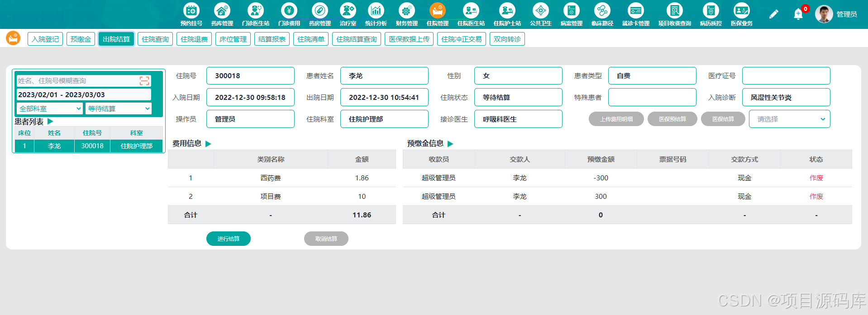The image size is (868, 315).
Task: Open the 请选择 dropdown
Action: click(x=789, y=119)
